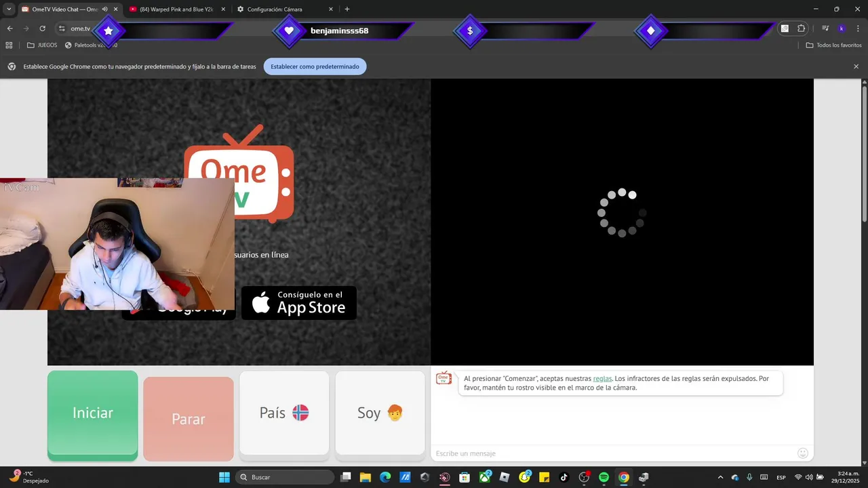Open TikTok from taskbar
Screen dimensions: 868x488
click(564, 477)
